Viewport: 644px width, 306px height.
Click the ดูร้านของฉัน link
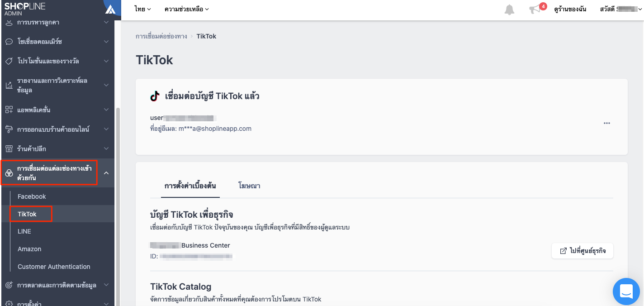tap(570, 9)
